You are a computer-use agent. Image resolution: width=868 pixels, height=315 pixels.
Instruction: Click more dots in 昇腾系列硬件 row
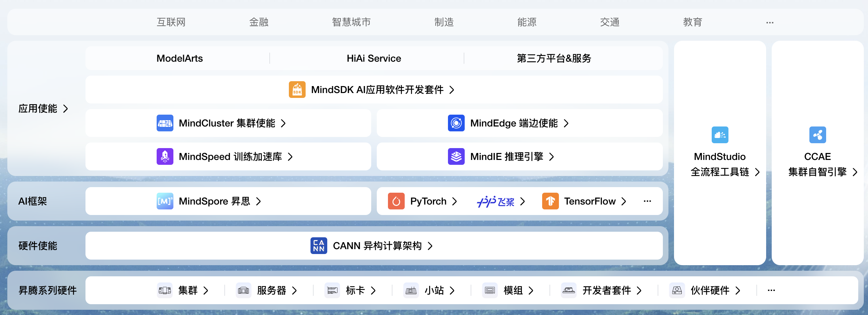click(771, 290)
